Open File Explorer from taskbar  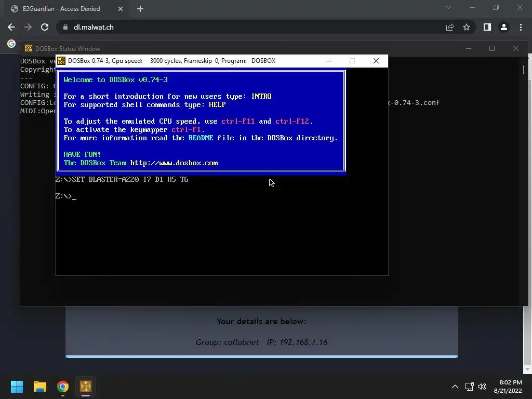coord(39,387)
